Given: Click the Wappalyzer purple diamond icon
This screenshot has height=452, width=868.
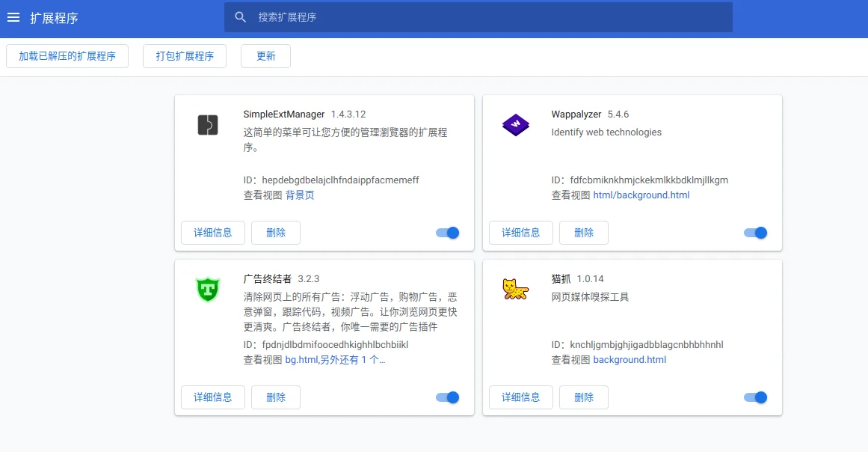Looking at the screenshot, I should pyautogui.click(x=516, y=125).
